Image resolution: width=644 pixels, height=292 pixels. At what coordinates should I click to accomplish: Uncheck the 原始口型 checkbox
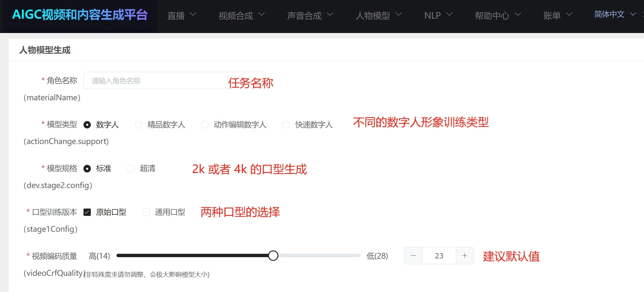pos(87,212)
